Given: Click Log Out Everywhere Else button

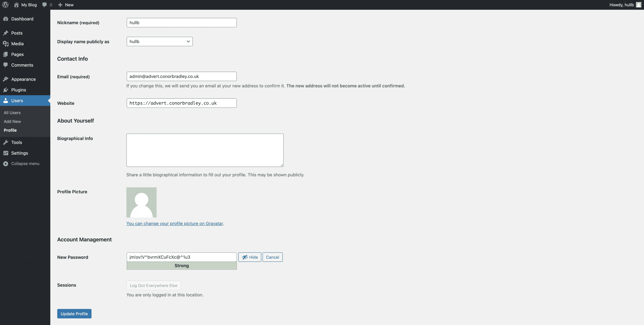Looking at the screenshot, I should tap(153, 286).
